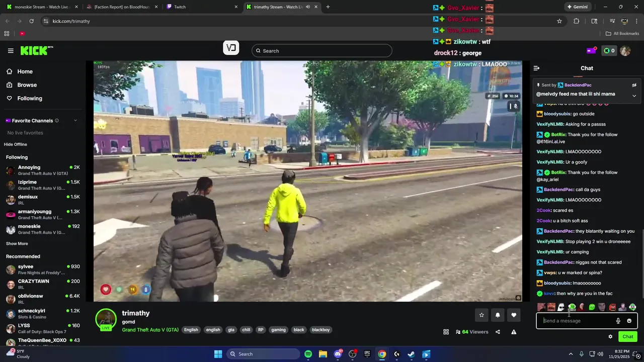Open the purple gift notification icon
Image resolution: width=644 pixels, height=362 pixels.
[x=592, y=50]
